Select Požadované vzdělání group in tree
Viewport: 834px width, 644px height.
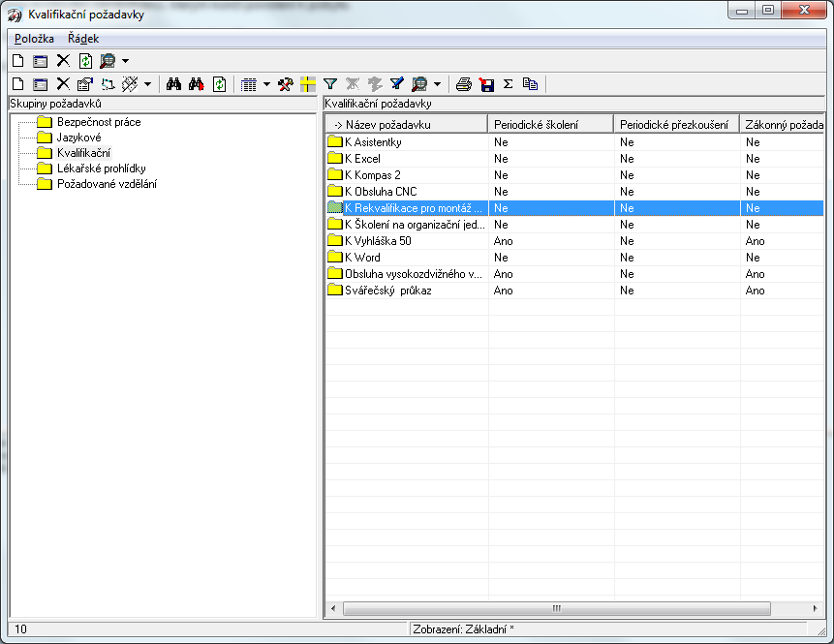point(107,184)
